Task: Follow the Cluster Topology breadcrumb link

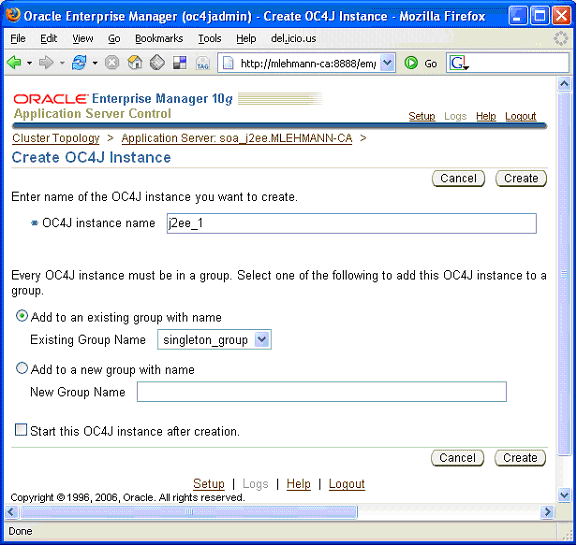Action: 56,138
